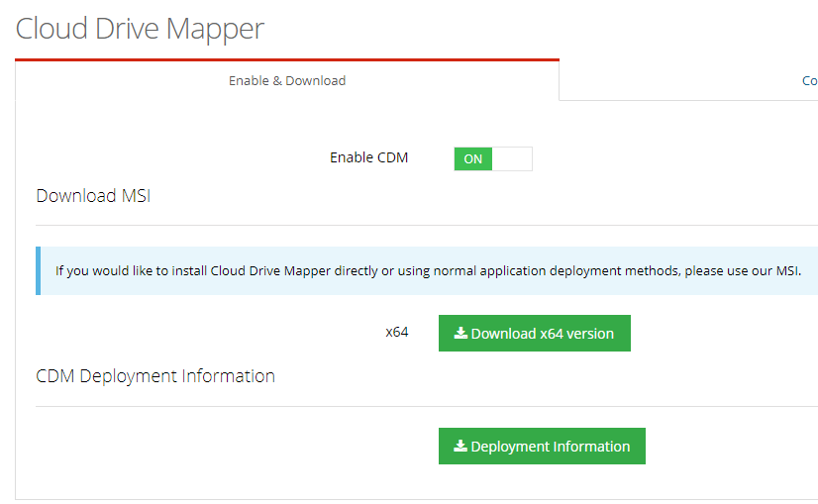The height and width of the screenshot is (504, 818).
Task: Click the green ON label of the switch
Action: (473, 158)
